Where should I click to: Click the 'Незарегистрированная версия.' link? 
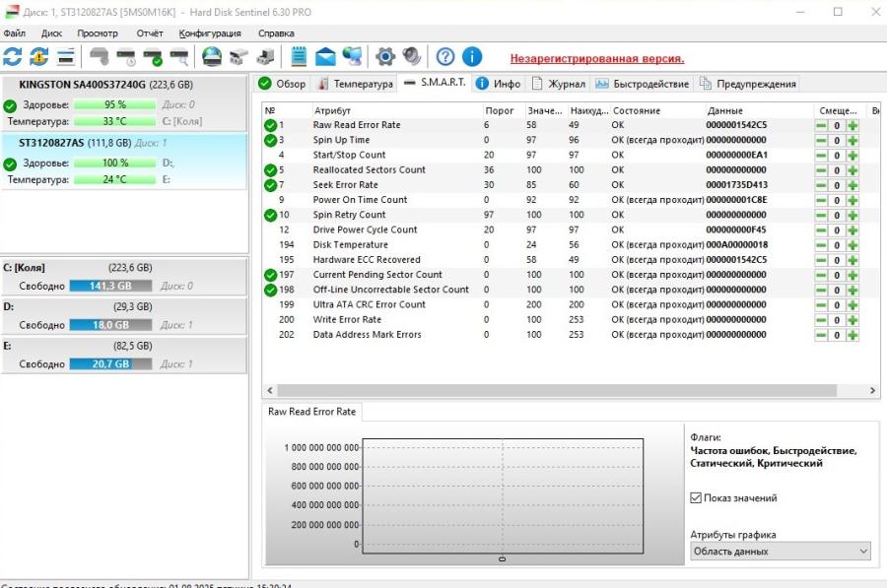click(x=596, y=58)
